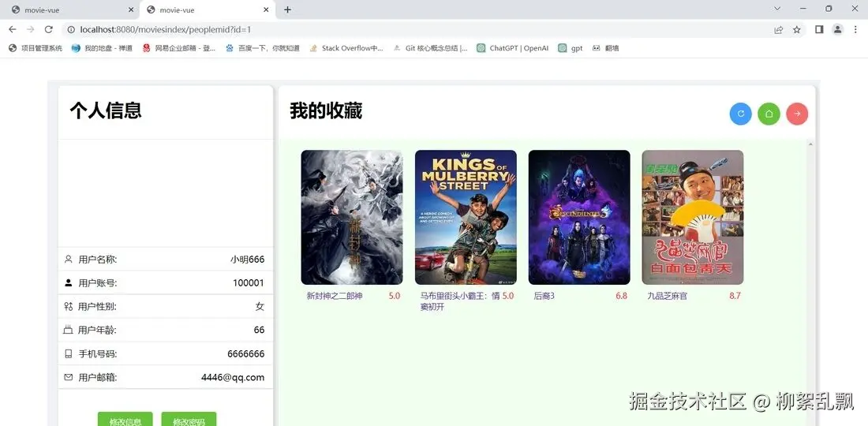Open the Chrome three-dot menu
The image size is (868, 426).
click(x=855, y=29)
